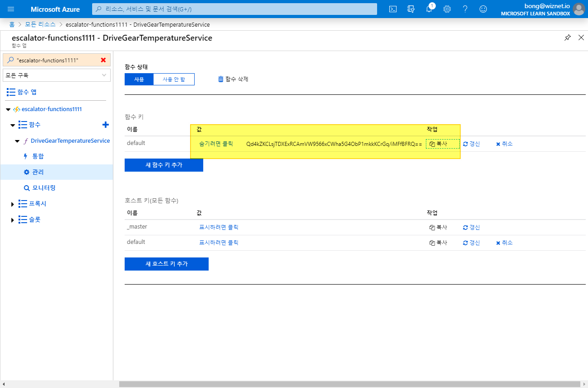Viewport: 588px width, 388px height.
Task: Pin this blade to the dashboard
Action: pos(568,37)
